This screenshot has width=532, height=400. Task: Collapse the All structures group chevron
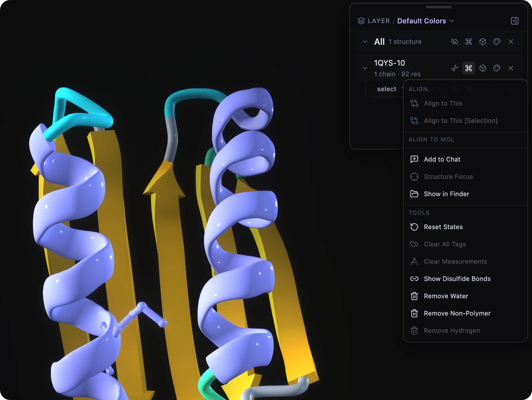[365, 42]
